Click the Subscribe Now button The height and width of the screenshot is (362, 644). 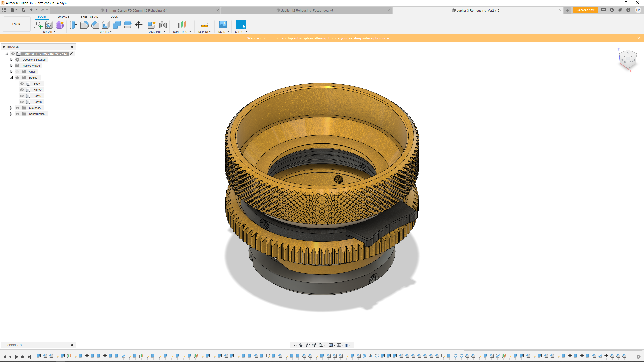(585, 10)
